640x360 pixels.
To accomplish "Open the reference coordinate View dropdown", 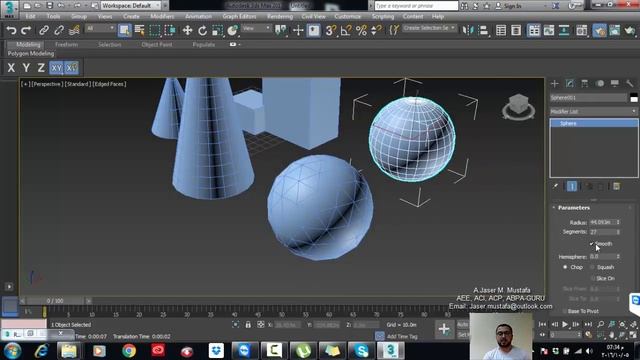I will coord(256,28).
